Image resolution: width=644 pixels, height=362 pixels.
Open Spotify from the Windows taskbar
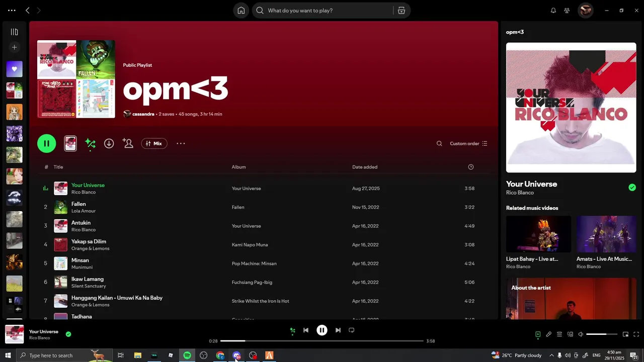[x=187, y=355]
